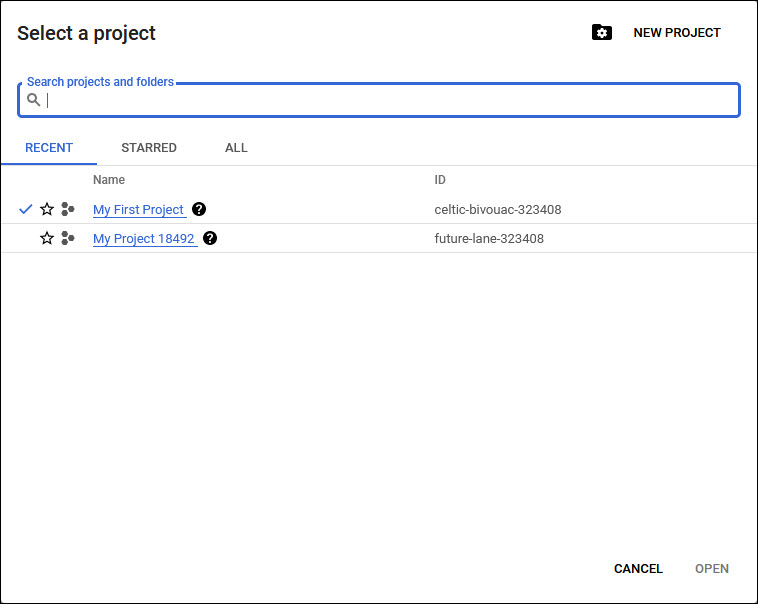Screen dimensions: 758x604
Task: Click project type icon beside My Project 18492
Action: 68,239
